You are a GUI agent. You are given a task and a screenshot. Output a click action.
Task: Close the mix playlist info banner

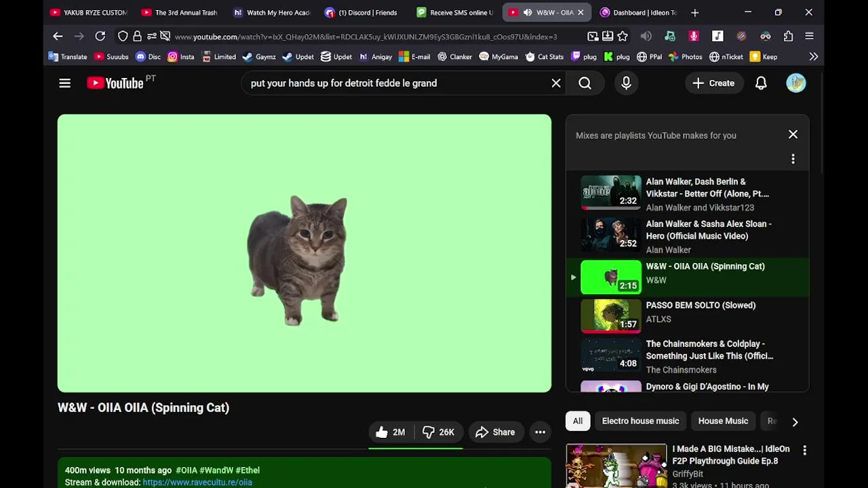(793, 135)
